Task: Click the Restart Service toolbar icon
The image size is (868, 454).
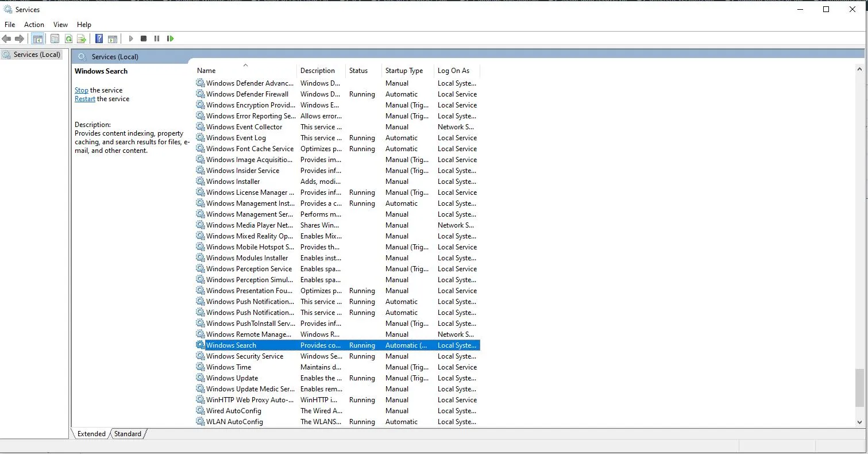Action: 170,39
